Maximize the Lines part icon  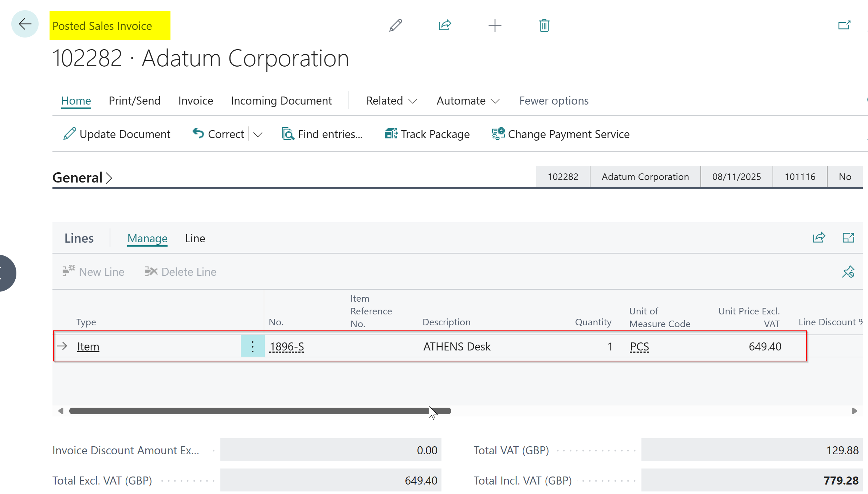(848, 238)
